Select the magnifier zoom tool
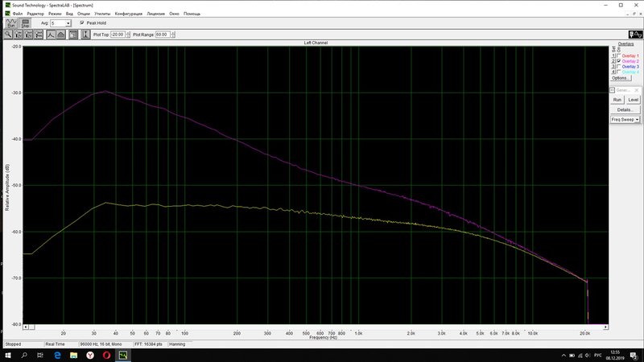This screenshot has width=644, height=362. (x=8, y=35)
